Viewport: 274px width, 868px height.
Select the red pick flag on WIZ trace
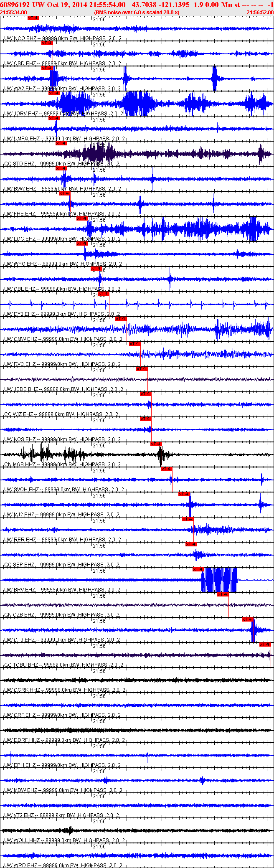[146, 394]
